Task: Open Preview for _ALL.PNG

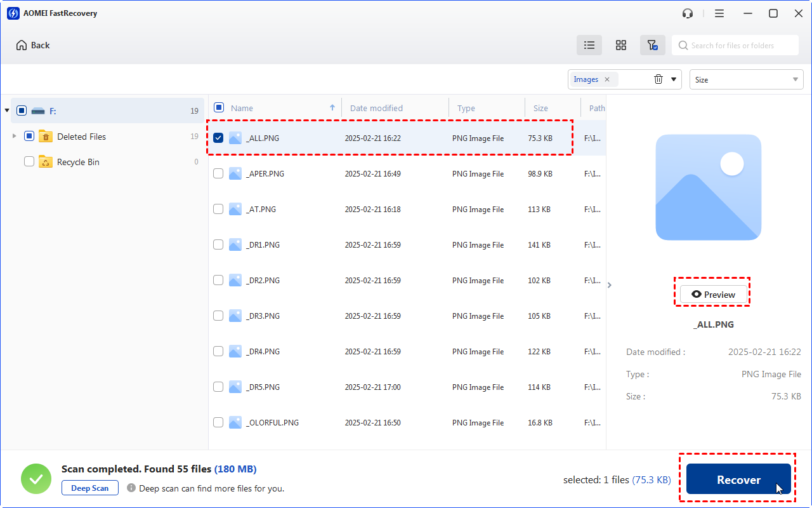Action: [x=714, y=295]
